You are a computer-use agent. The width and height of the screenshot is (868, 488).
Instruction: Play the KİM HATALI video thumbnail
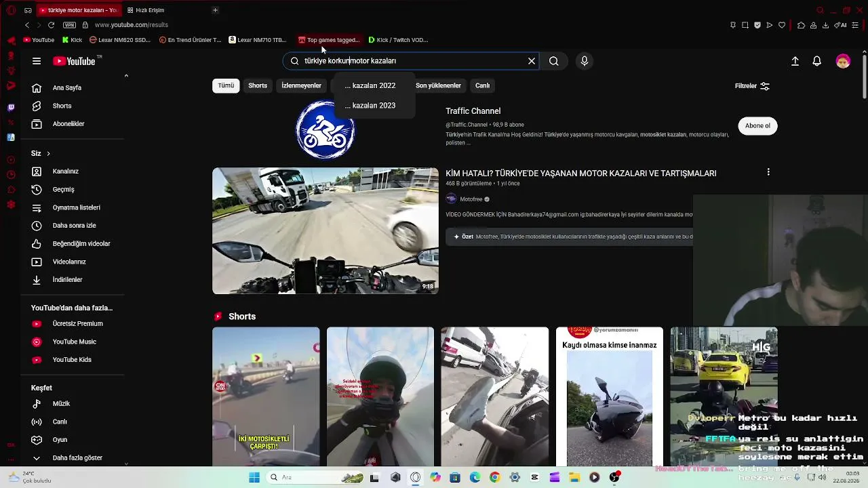pyautogui.click(x=325, y=231)
